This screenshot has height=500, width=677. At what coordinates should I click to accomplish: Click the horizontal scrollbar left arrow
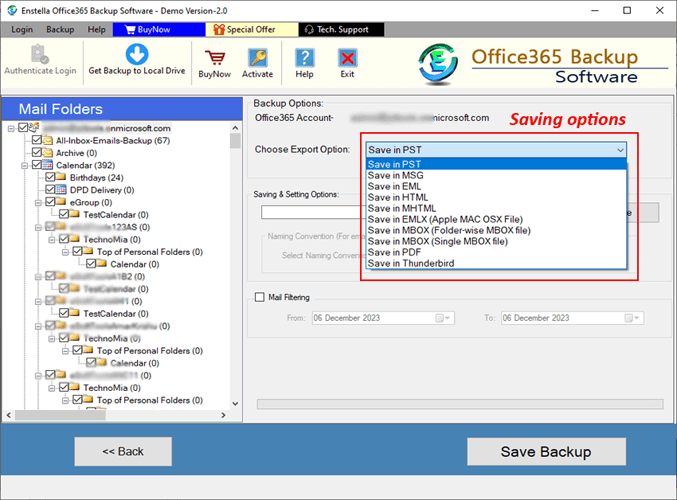(x=9, y=415)
